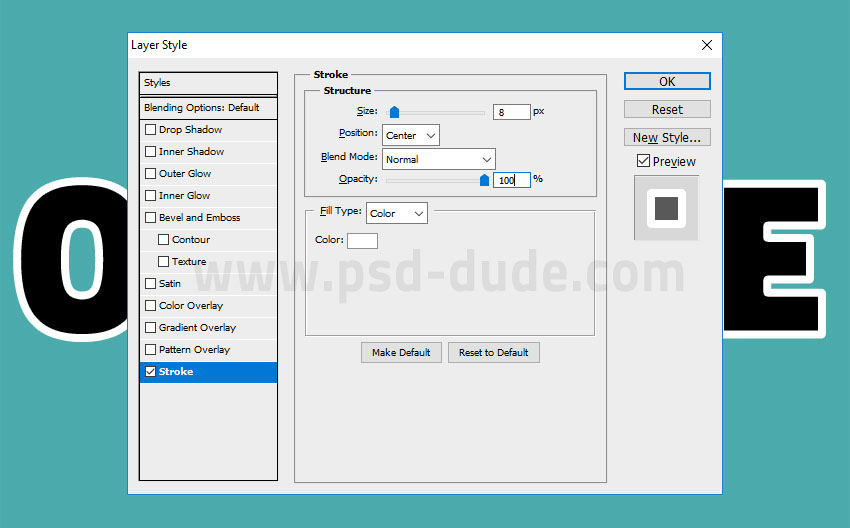Select the Bevel and Emboss label
The height and width of the screenshot is (528, 850).
199,217
